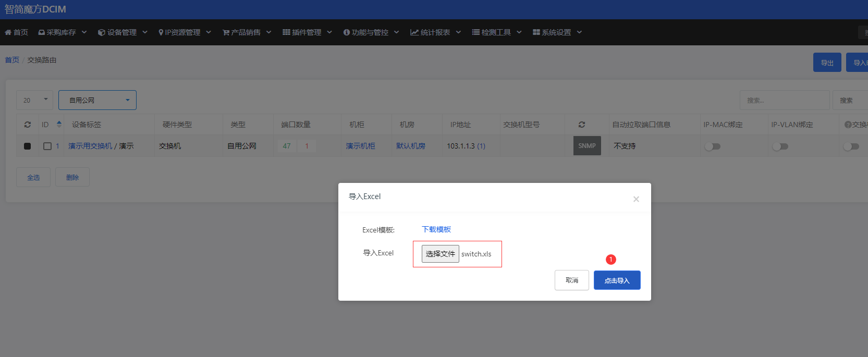Click the 端口数量 column header
Screen dimensions: 868x357
click(x=296, y=125)
